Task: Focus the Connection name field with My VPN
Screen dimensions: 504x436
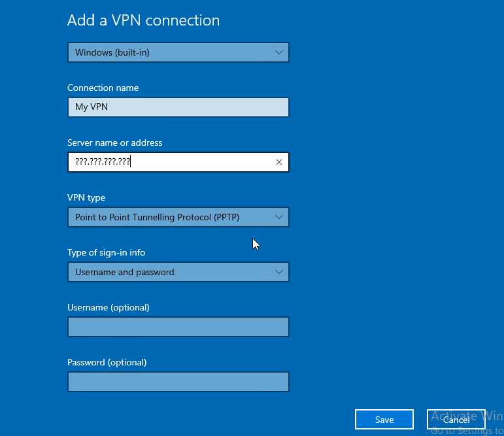Action: pos(178,107)
